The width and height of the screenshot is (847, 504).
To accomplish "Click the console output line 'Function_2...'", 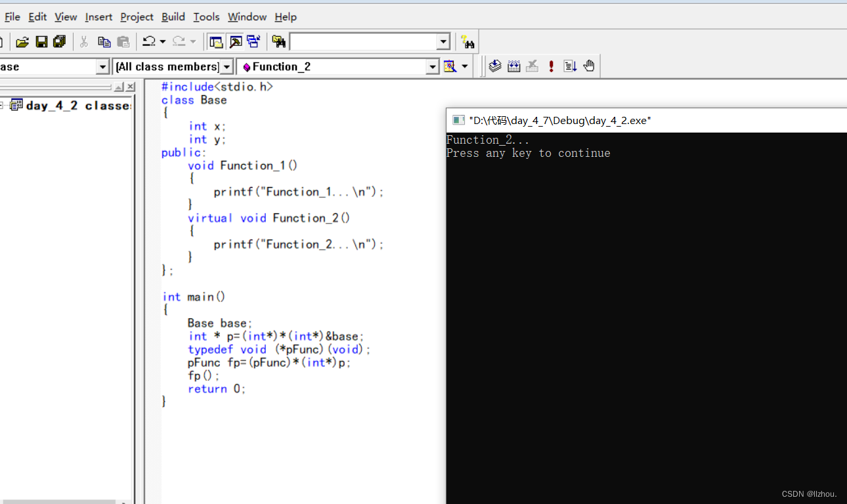I will (488, 140).
